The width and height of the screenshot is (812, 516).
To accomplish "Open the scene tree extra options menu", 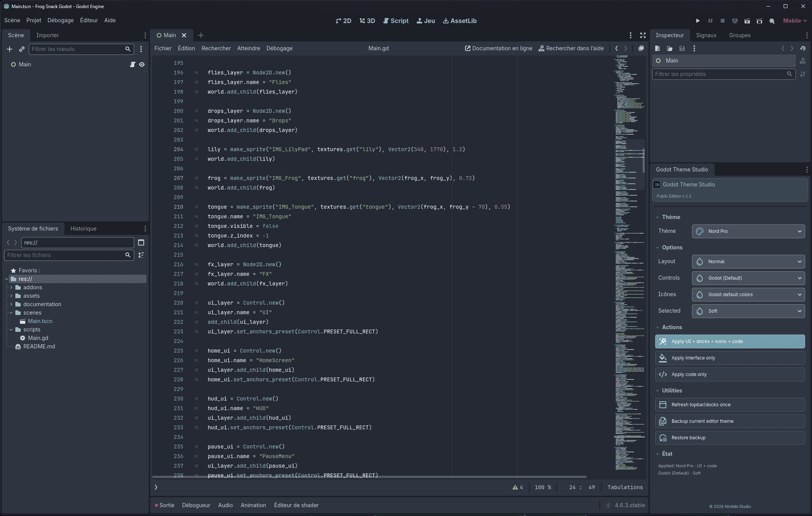I will (x=141, y=49).
